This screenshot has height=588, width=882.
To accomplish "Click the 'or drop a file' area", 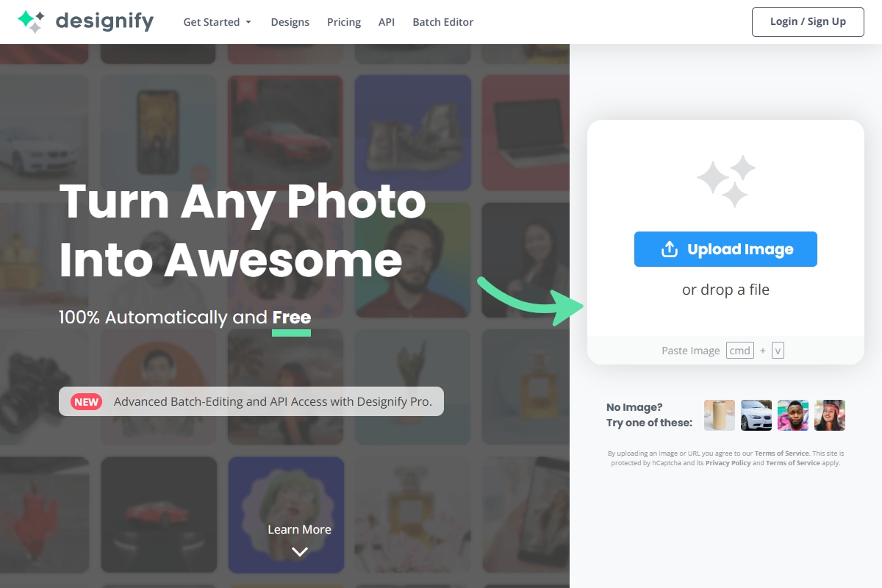I will point(725,290).
